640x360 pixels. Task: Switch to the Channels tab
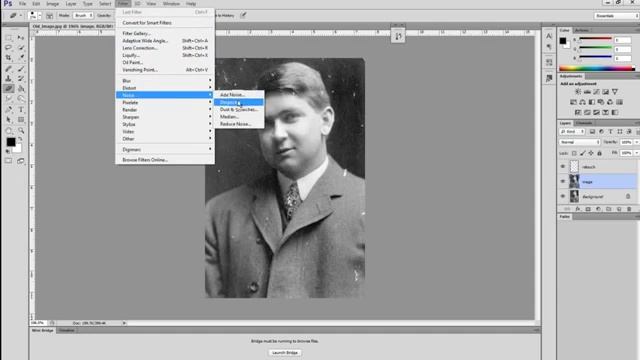(x=584, y=123)
